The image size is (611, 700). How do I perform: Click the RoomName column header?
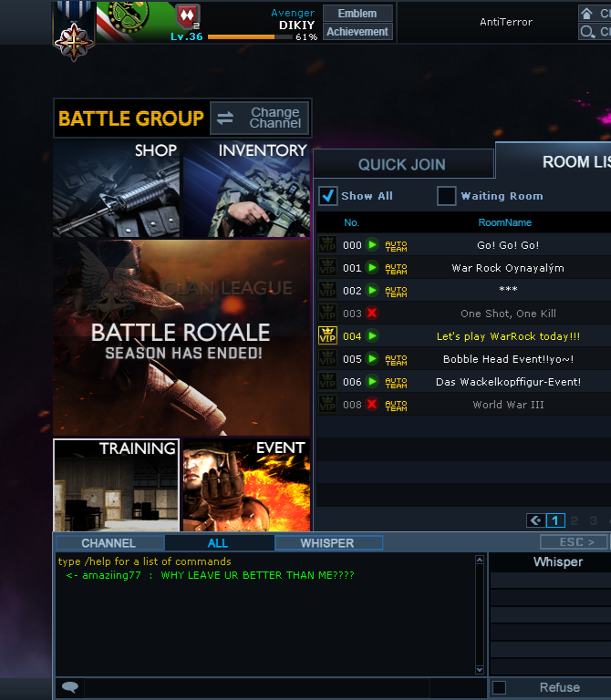[504, 222]
